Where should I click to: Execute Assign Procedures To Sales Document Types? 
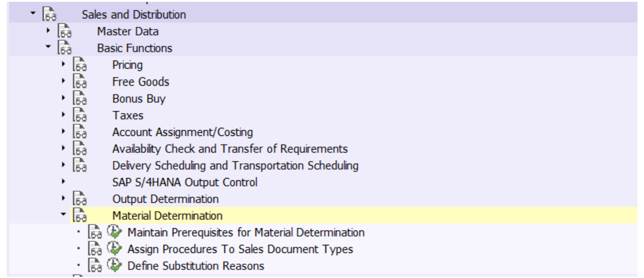tap(115, 249)
